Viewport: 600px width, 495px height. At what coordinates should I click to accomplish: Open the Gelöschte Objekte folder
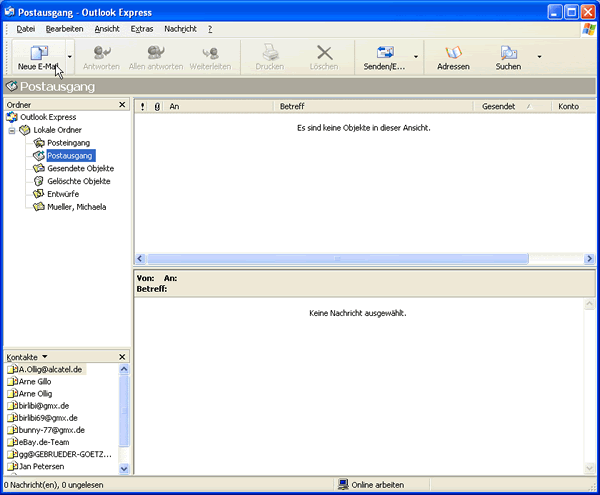[x=78, y=181]
